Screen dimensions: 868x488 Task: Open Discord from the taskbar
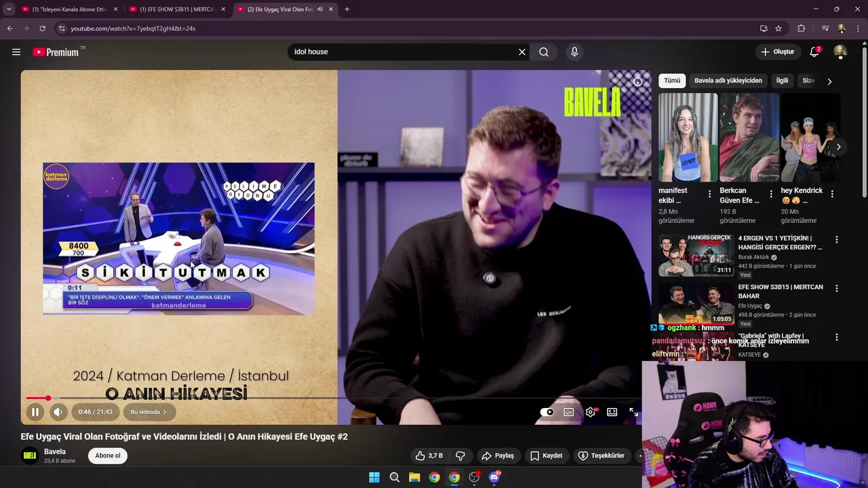point(494,477)
